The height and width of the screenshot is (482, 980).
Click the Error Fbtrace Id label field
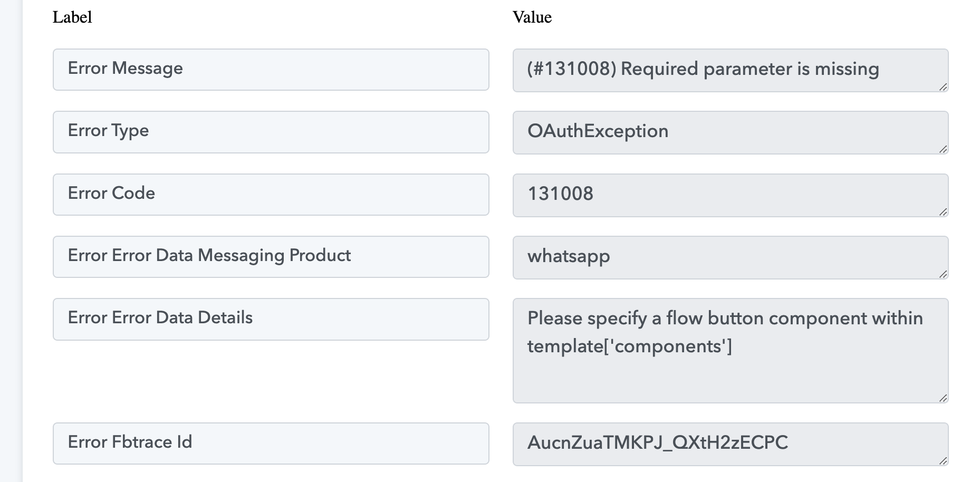tap(271, 444)
